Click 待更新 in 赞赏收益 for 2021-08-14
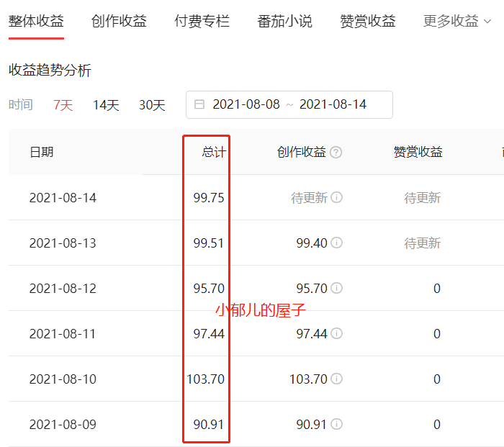Viewport: 504px width, 447px height. pos(423,198)
